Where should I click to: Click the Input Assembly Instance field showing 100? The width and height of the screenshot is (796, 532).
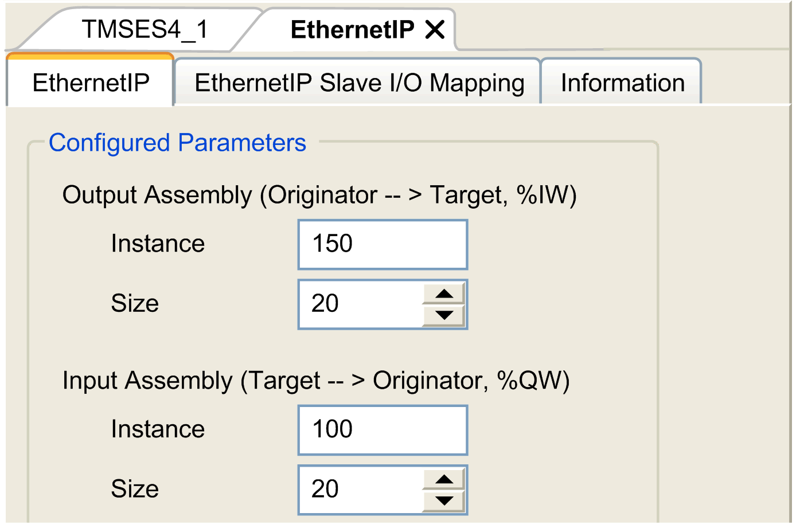(x=383, y=430)
